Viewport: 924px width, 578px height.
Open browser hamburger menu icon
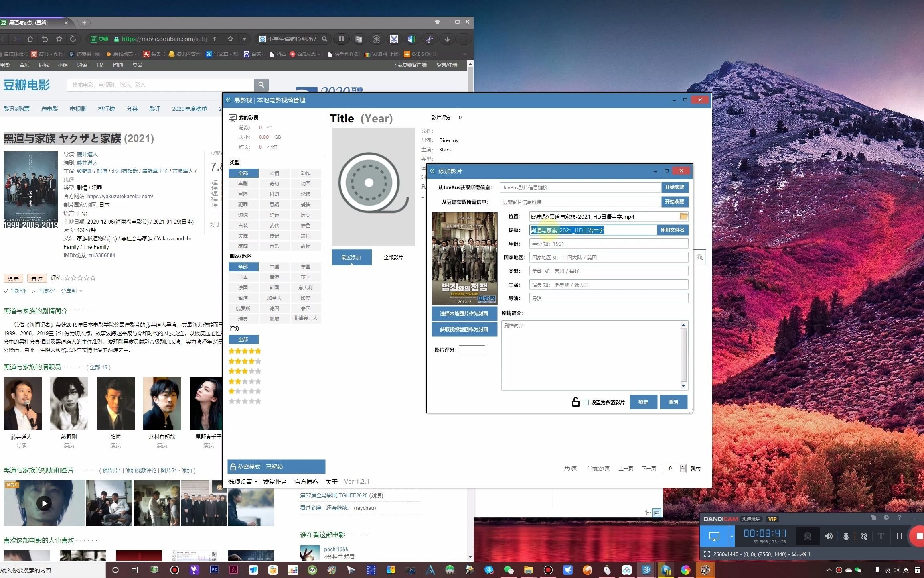pyautogui.click(x=464, y=39)
